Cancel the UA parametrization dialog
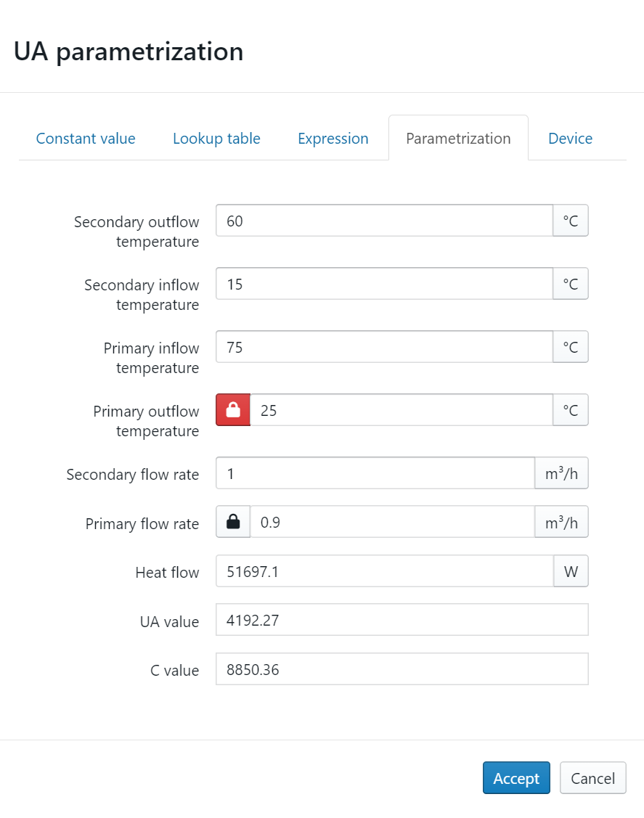 point(592,778)
